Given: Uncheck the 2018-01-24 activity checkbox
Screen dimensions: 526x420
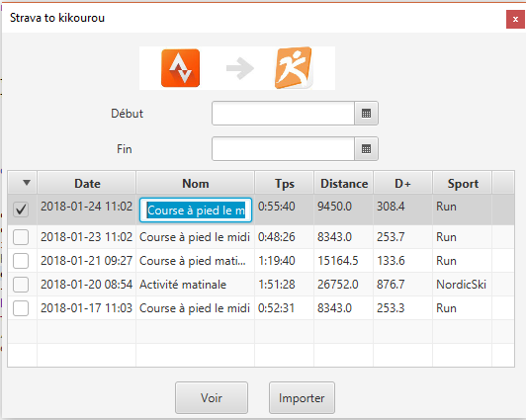Looking at the screenshot, I should pyautogui.click(x=21, y=210).
